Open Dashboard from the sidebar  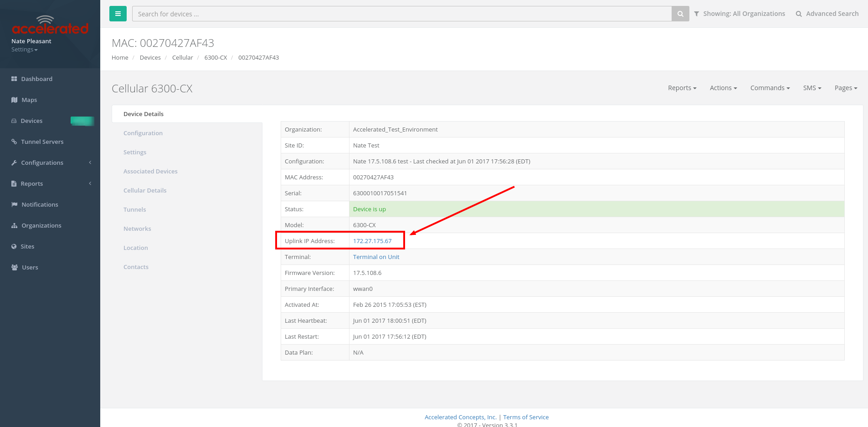point(36,79)
